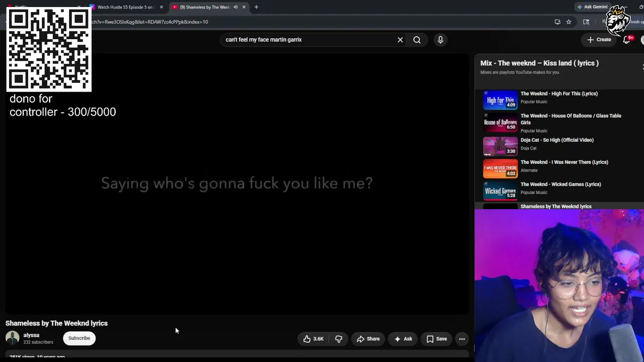
Task: Open Google Lens search icon in toolbar
Action: point(586,22)
